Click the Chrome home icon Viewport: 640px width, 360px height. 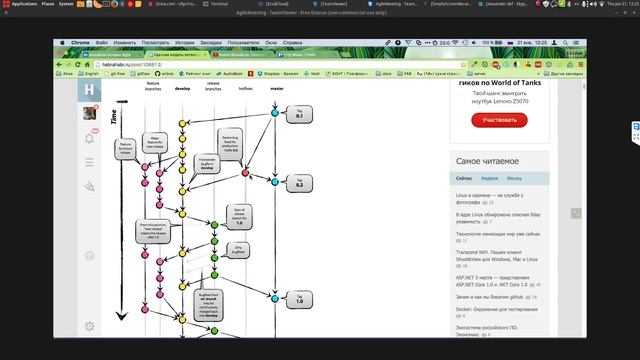click(87, 64)
